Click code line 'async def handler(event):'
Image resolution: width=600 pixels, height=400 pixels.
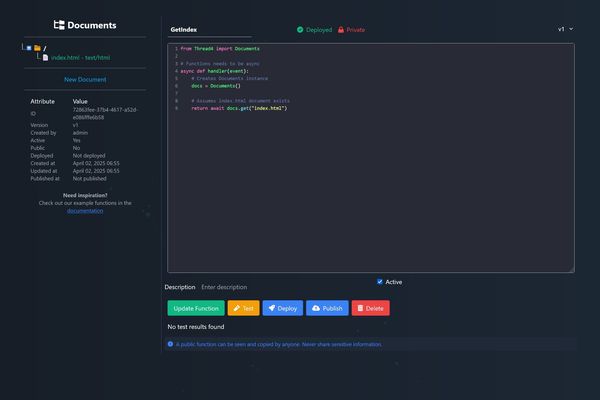pos(214,71)
